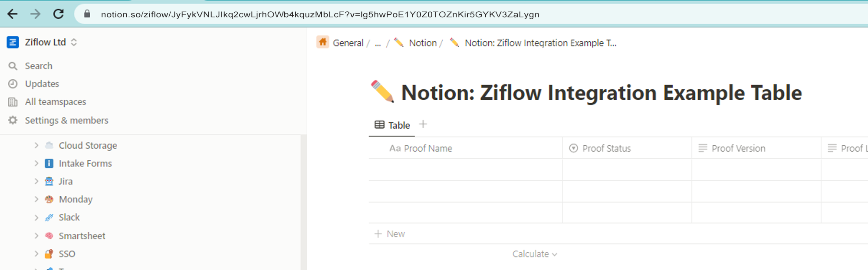The image size is (868, 270).
Task: Open the Cloud Storage page
Action: coord(88,146)
